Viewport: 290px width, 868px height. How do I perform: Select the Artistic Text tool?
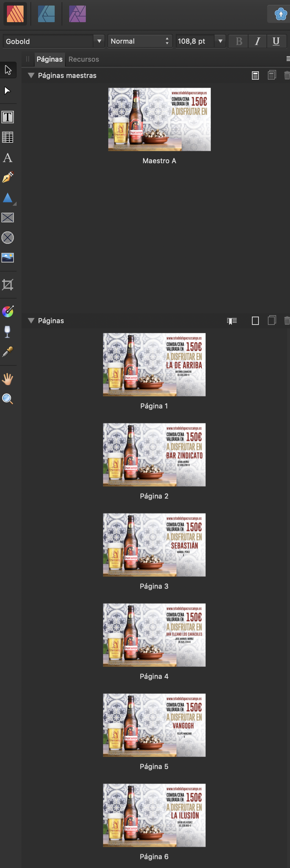pos(8,158)
